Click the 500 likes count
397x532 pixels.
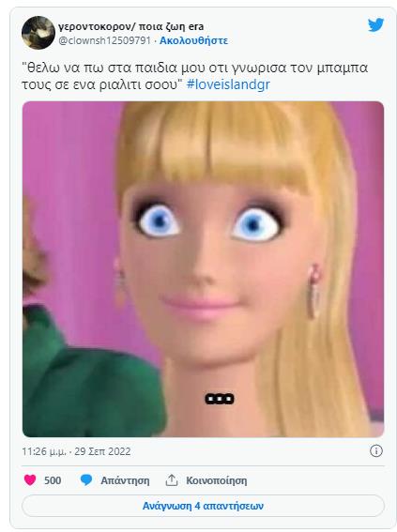pos(53,480)
